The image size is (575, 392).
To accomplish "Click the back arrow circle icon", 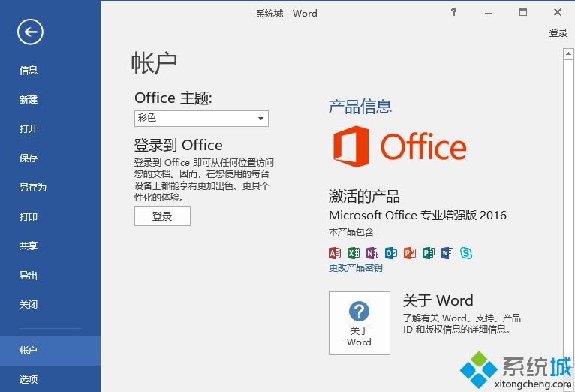I will (x=30, y=32).
